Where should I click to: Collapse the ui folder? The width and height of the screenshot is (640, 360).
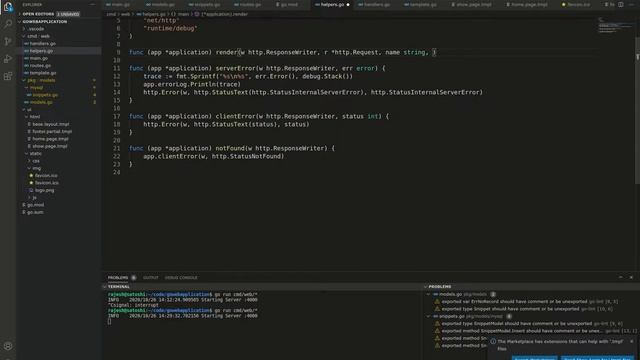click(24, 110)
